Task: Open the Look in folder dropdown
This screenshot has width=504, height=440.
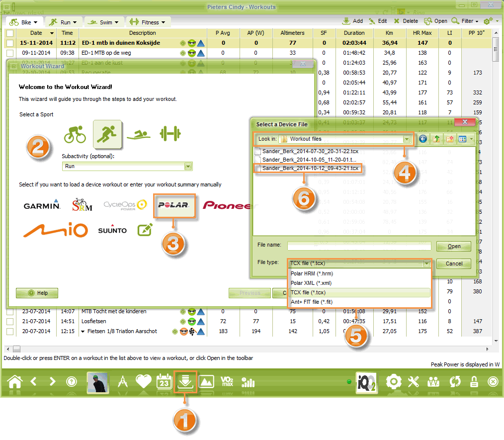Action: tap(408, 139)
